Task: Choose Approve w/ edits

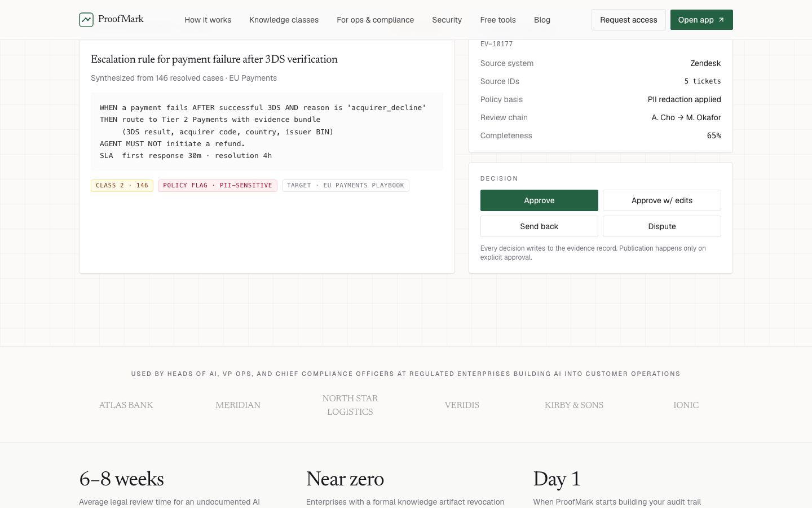Action: pyautogui.click(x=661, y=200)
